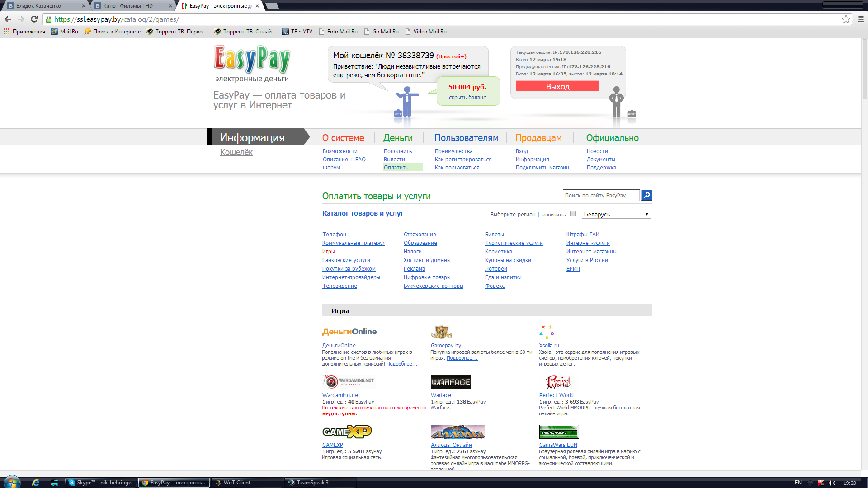Open the Приложения apps bookmark

(x=24, y=32)
